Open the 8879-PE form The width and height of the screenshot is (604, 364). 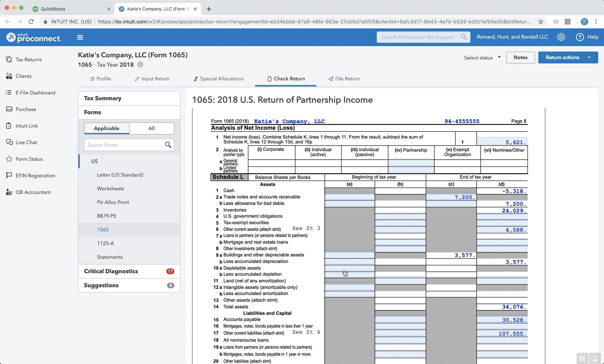[x=106, y=216]
